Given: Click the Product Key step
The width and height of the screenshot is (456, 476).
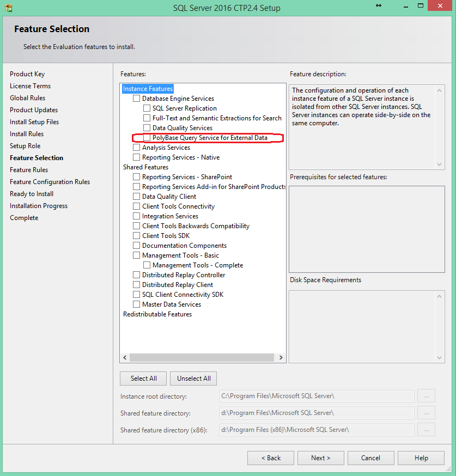Looking at the screenshot, I should click(27, 74).
